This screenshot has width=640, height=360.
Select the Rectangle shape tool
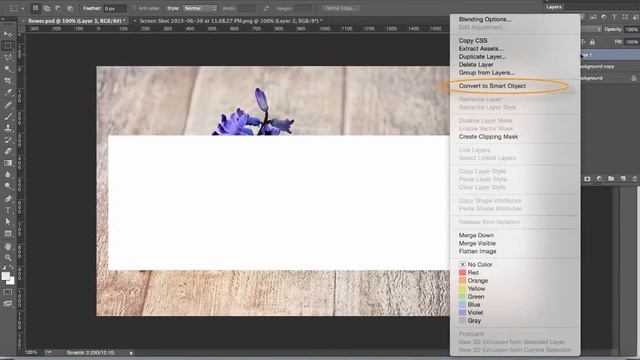tap(8, 233)
